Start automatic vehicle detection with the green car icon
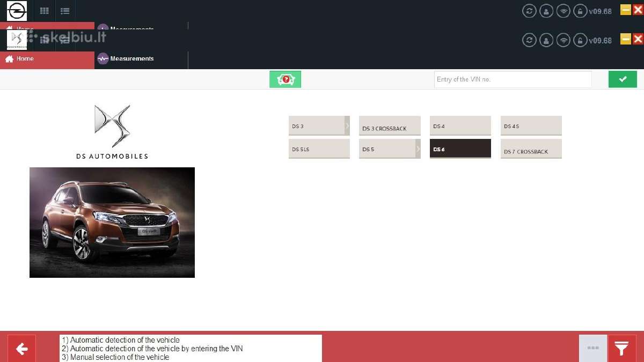644x362 pixels. point(285,79)
